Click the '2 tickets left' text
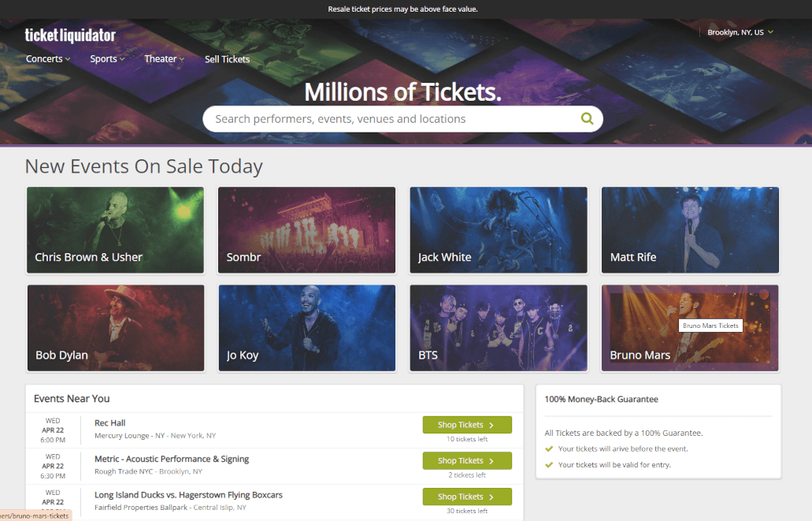The width and height of the screenshot is (812, 521). click(x=467, y=474)
